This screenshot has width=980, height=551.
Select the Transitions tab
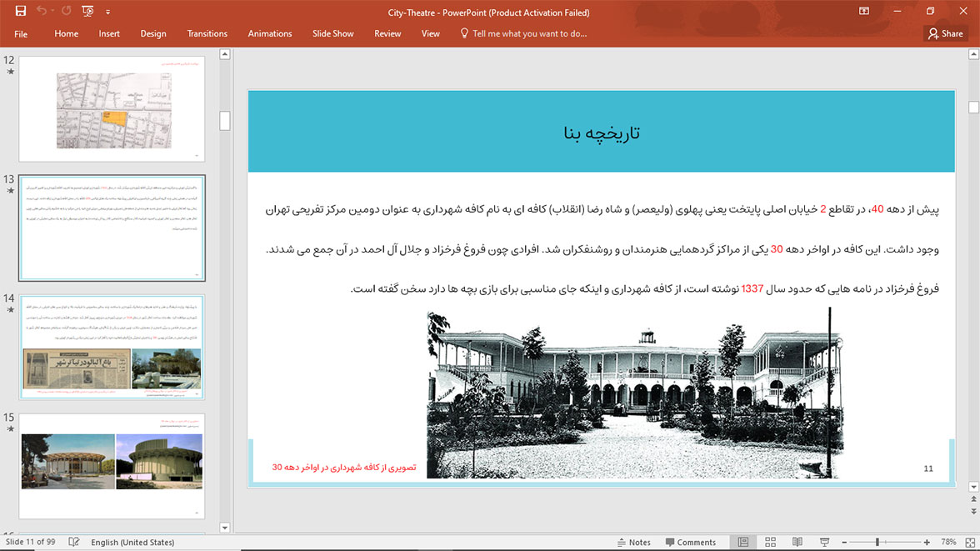pos(207,34)
